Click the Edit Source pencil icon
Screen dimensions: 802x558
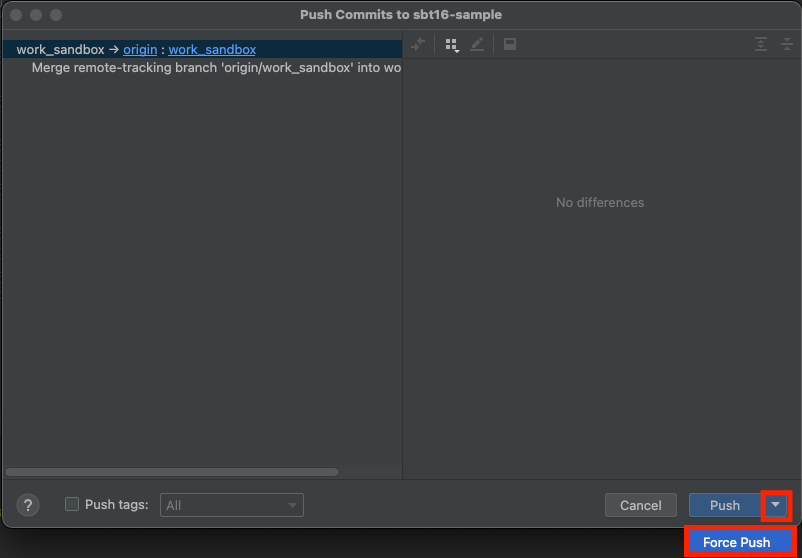tap(477, 44)
